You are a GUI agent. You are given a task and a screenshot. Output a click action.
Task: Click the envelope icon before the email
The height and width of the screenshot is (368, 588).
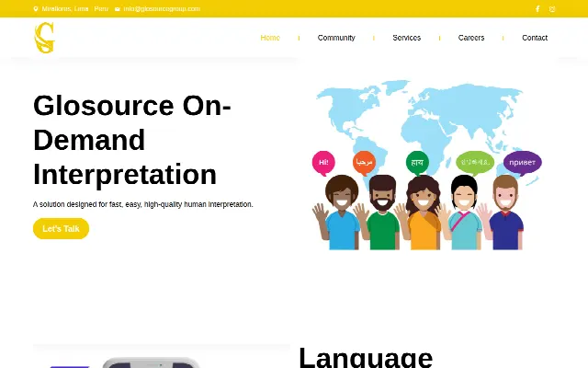click(x=118, y=9)
